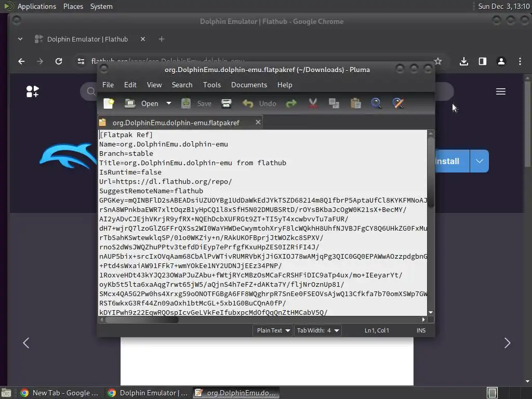The height and width of the screenshot is (399, 532).
Task: Click the Find and Replace icon
Action: [x=398, y=103]
